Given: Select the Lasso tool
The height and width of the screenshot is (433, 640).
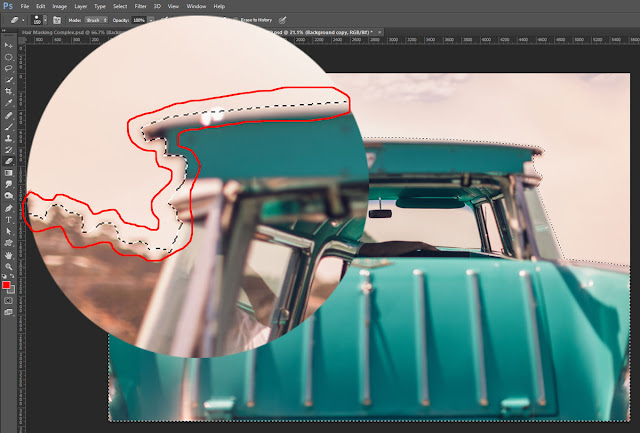Looking at the screenshot, I should tap(9, 69).
